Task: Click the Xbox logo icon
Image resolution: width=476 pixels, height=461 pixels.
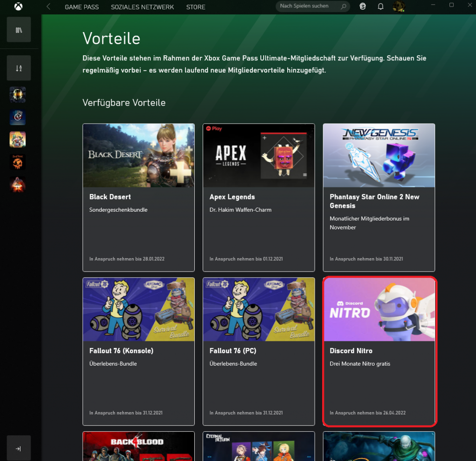Action: click(19, 7)
